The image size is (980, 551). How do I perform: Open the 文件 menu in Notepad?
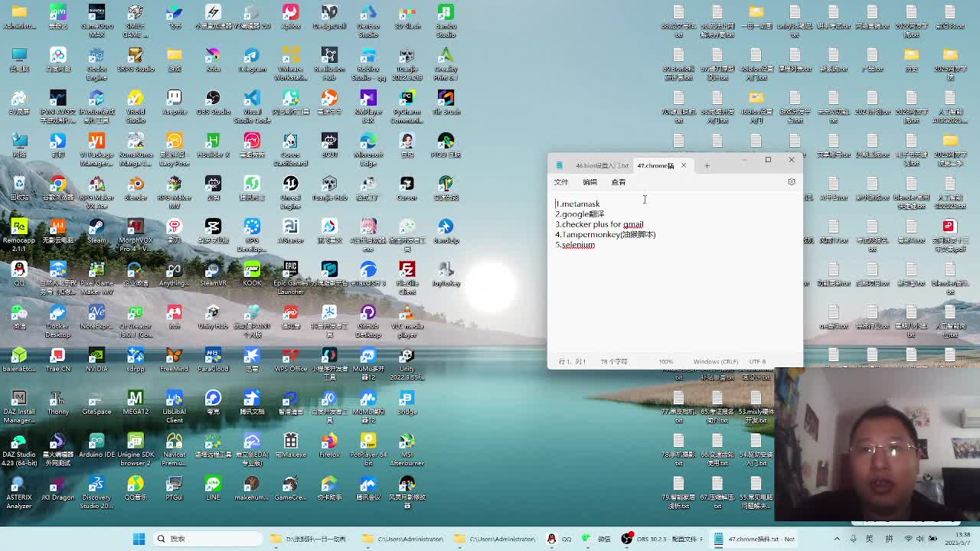[x=561, y=182]
